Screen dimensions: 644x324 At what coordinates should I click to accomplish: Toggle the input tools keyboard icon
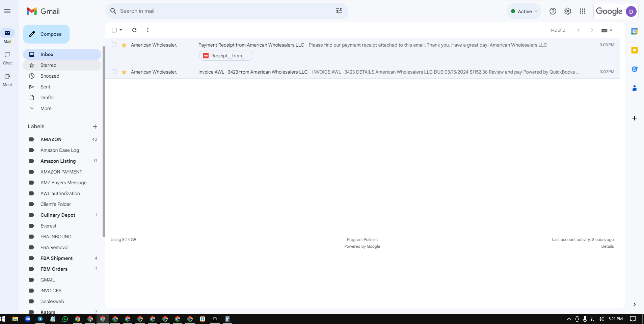605,30
